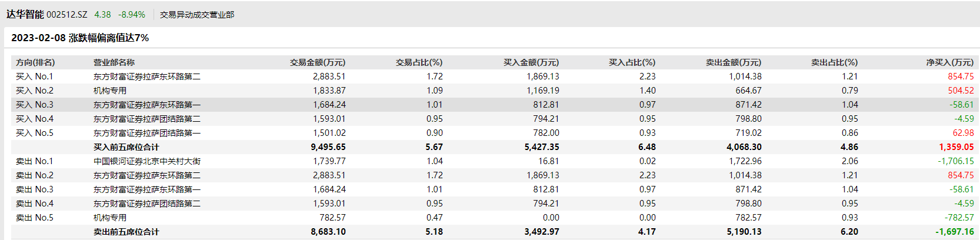
Task: Click the 卖出前五席位合计 summary row label
Action: (x=126, y=232)
